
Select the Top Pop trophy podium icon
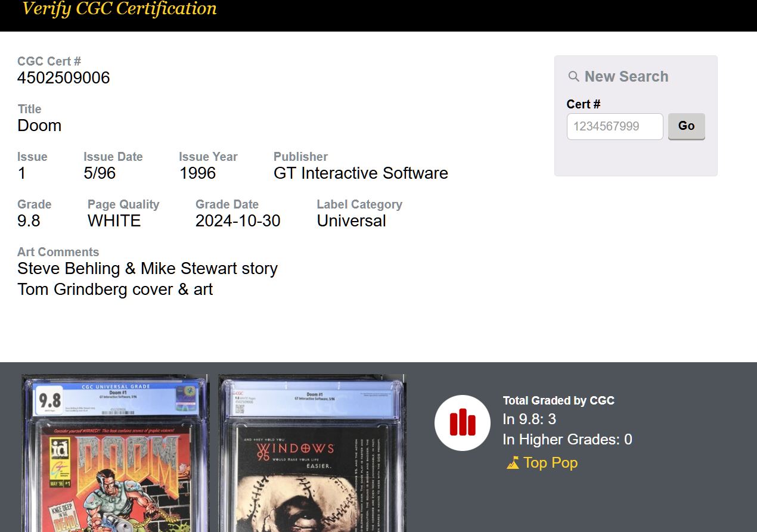513,463
